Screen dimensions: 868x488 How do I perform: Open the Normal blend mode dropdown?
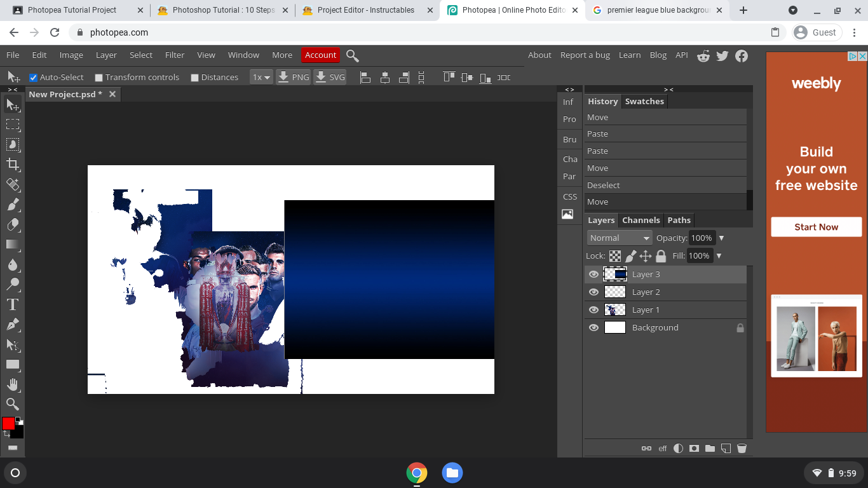tap(619, 238)
